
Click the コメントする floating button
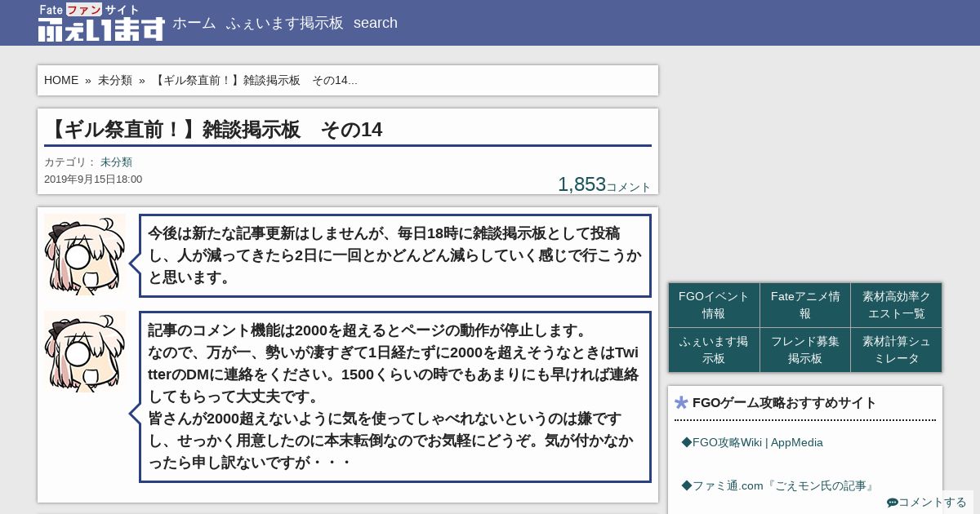click(927, 503)
